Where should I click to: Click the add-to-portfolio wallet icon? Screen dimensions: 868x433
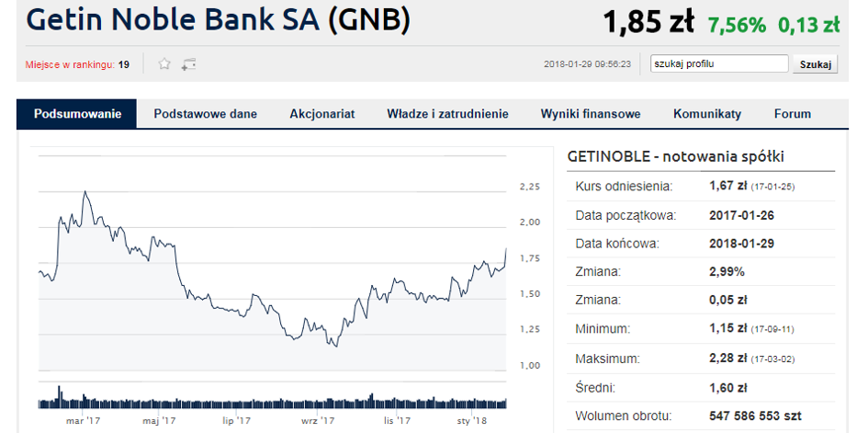[189, 64]
